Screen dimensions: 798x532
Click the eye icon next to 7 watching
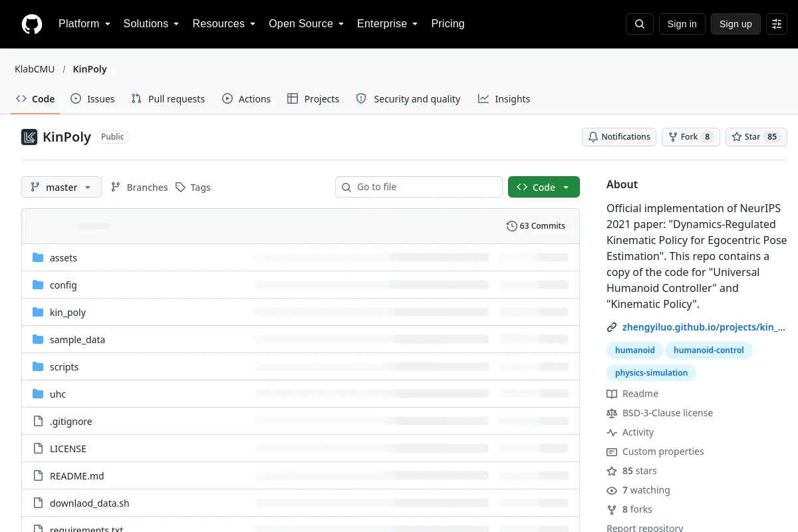coord(612,490)
